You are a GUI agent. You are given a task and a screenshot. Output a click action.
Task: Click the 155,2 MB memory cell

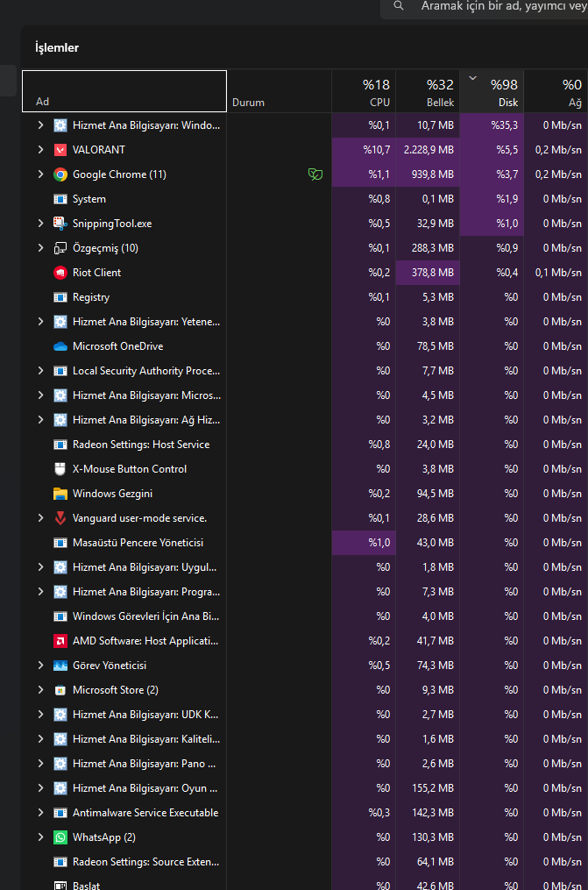pos(428,788)
